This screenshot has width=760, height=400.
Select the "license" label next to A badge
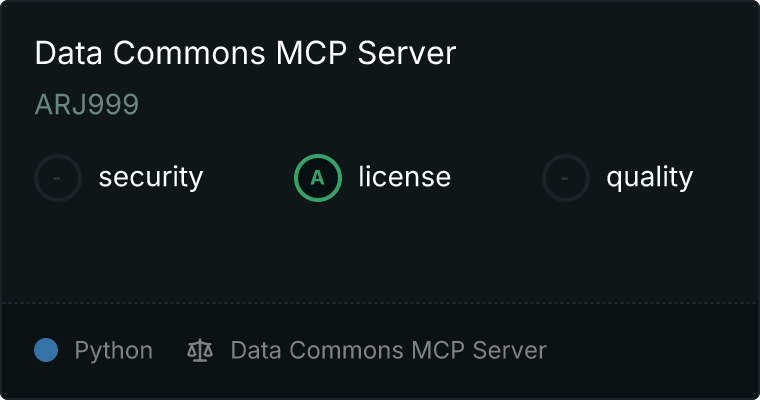(405, 176)
